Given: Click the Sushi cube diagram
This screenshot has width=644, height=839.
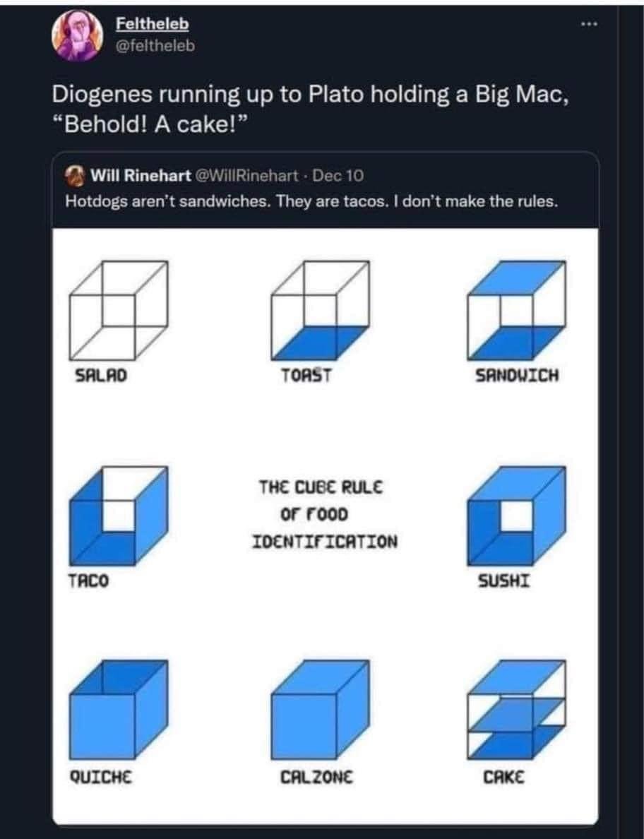Looking at the screenshot, I should [516, 516].
